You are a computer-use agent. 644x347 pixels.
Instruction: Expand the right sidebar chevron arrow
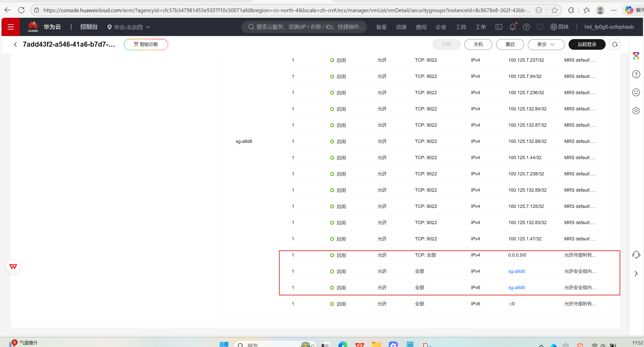click(636, 274)
